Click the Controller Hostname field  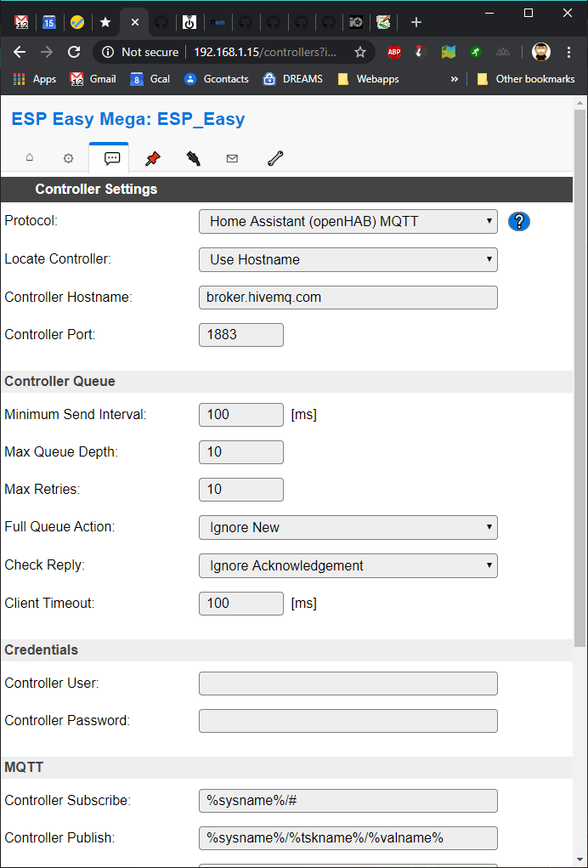[x=348, y=298]
